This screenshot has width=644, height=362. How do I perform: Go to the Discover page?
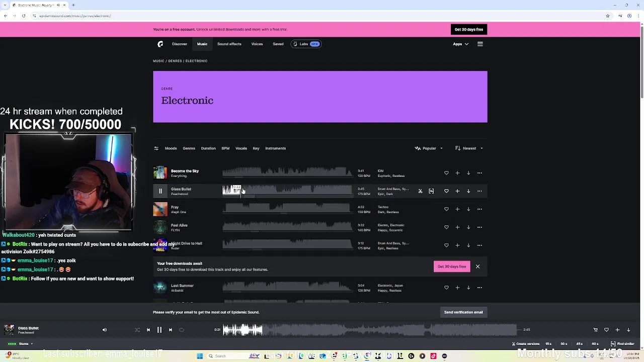tap(180, 44)
